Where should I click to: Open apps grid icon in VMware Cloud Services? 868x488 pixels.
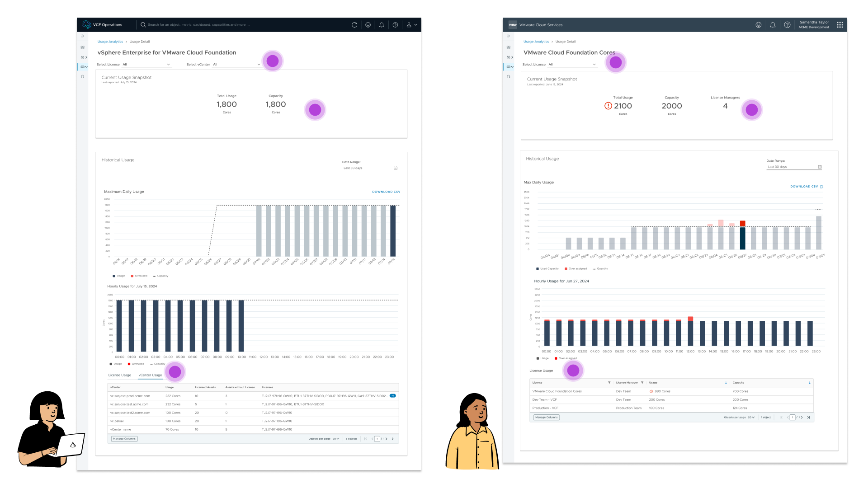coord(840,25)
